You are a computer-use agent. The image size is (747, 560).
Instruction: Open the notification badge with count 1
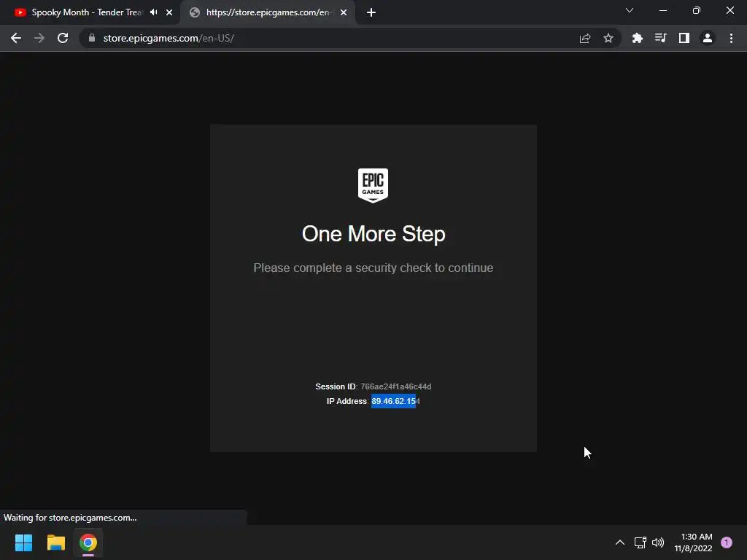point(727,542)
